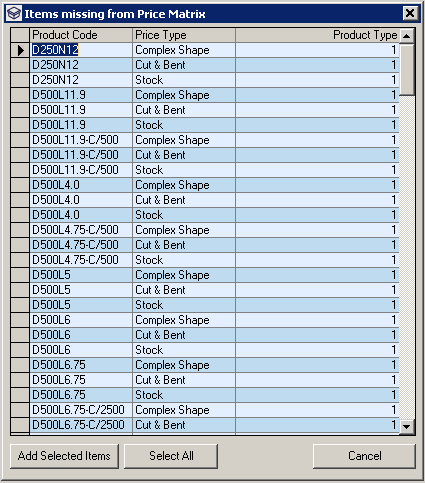Click the scrollbar down arrow

click(x=407, y=426)
